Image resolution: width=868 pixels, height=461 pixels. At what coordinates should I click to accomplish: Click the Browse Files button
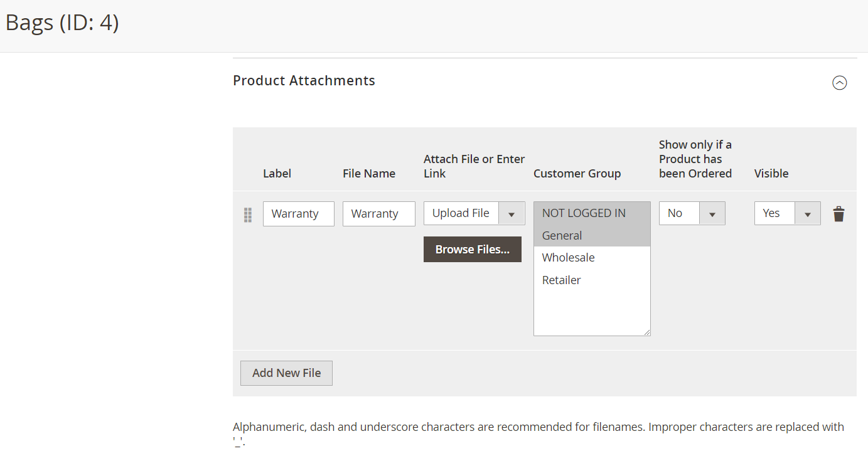pyautogui.click(x=472, y=249)
